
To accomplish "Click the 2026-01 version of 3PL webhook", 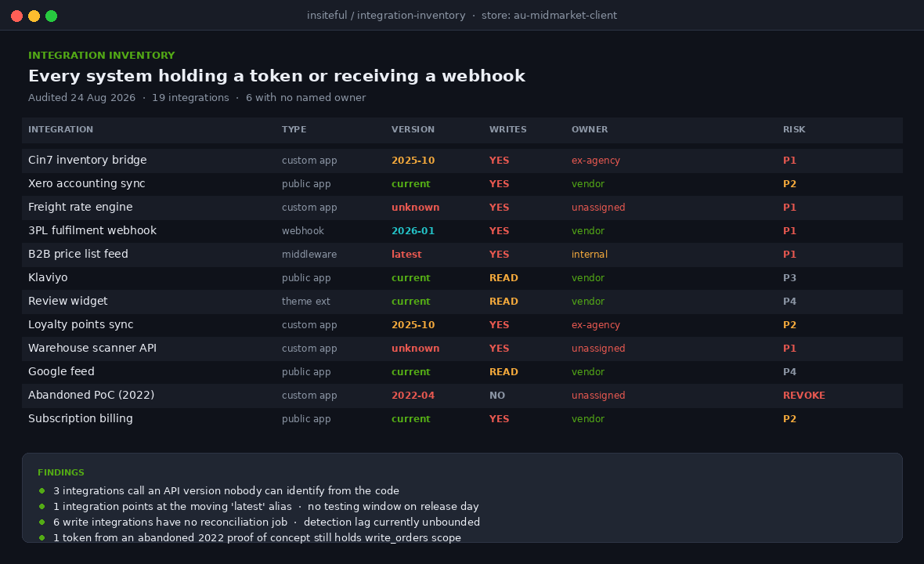I will 413,231.
